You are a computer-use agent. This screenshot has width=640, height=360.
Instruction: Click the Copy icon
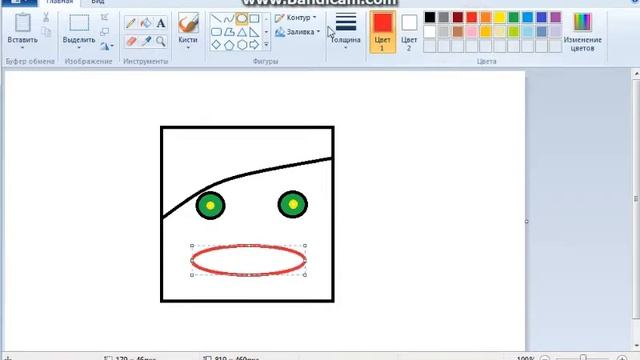[46, 32]
